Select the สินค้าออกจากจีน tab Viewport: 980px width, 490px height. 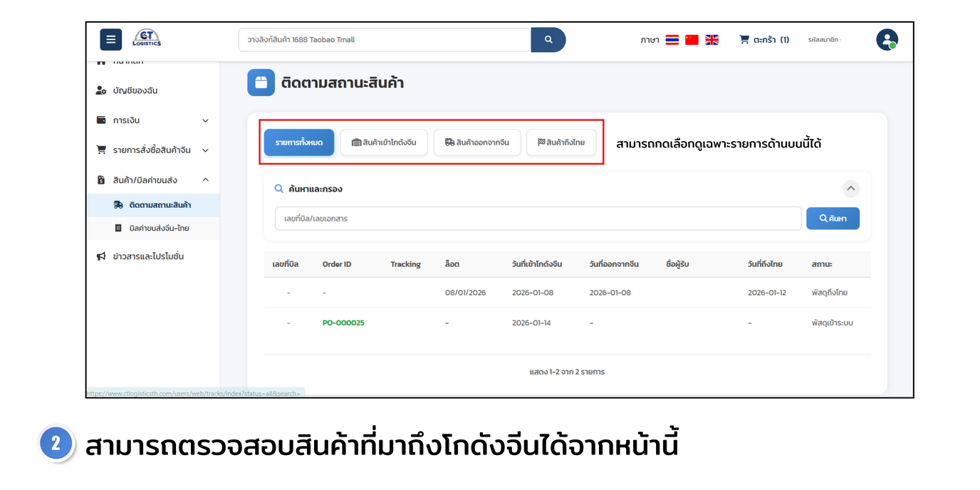tap(476, 142)
